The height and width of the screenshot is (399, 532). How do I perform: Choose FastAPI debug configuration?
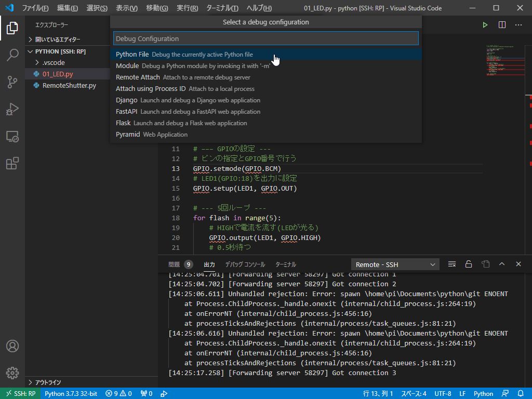(x=266, y=112)
